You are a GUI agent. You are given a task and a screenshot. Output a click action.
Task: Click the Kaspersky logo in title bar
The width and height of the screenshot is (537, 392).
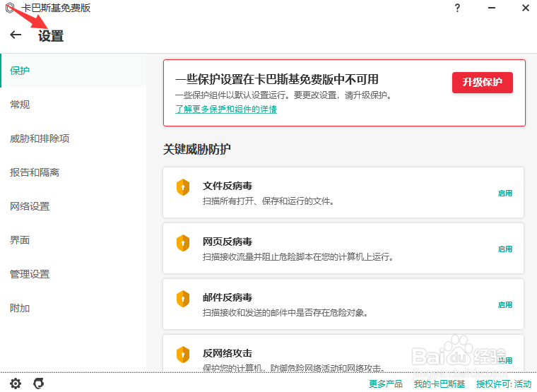pos(11,8)
